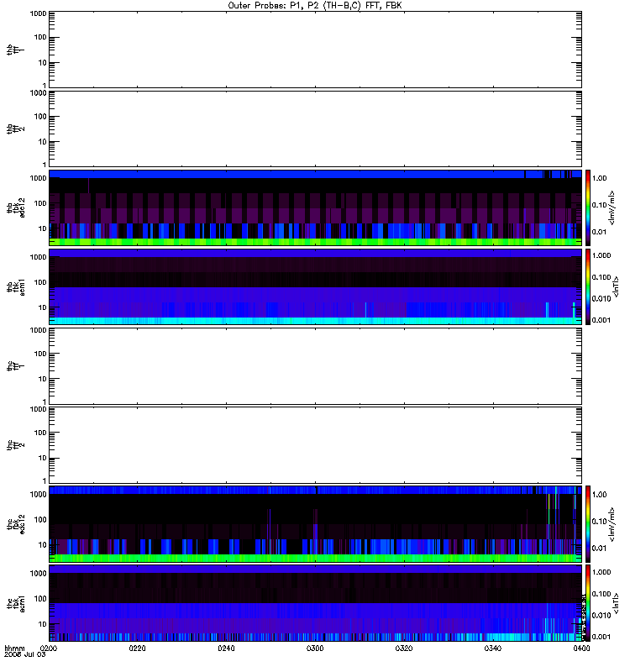Click the <|nT|> unit label beside thb scm1

pyautogui.click(x=616, y=286)
